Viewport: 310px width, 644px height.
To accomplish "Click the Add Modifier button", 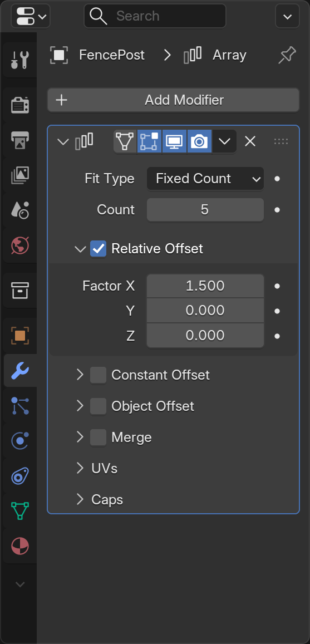I will pyautogui.click(x=173, y=100).
